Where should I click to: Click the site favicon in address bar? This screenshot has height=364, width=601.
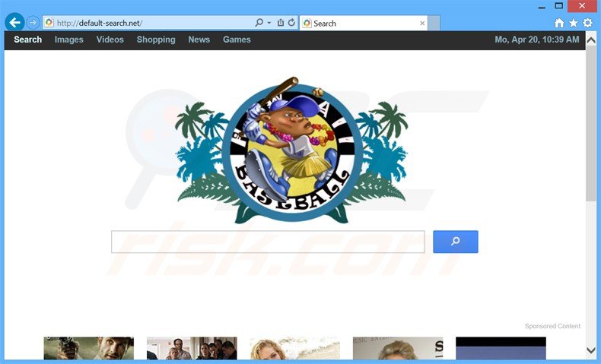pyautogui.click(x=49, y=23)
